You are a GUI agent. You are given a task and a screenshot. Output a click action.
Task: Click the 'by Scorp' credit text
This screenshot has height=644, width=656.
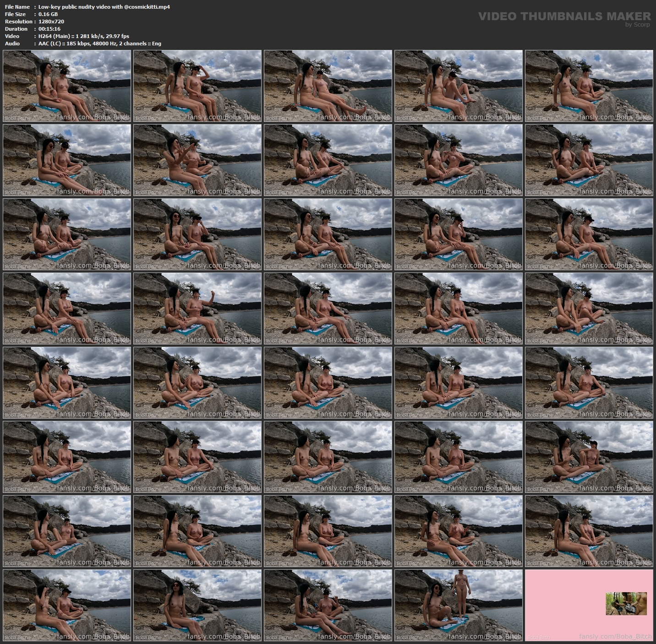(637, 25)
